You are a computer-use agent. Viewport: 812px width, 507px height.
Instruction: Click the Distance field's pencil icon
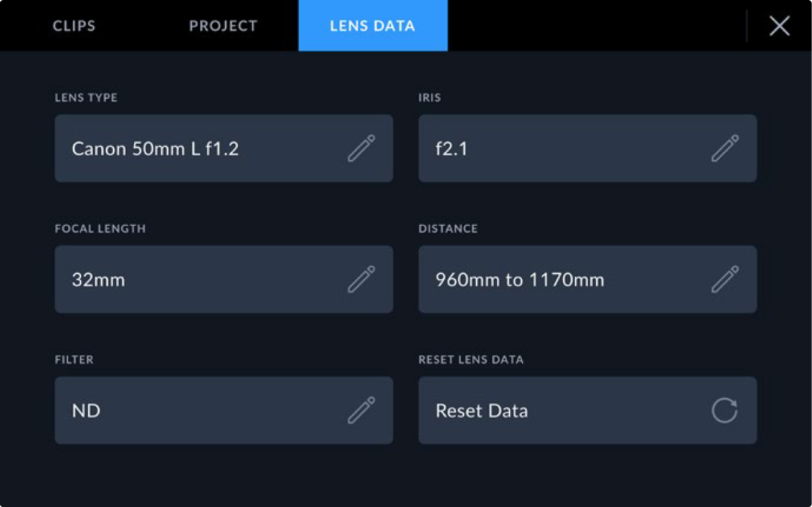pos(725,280)
